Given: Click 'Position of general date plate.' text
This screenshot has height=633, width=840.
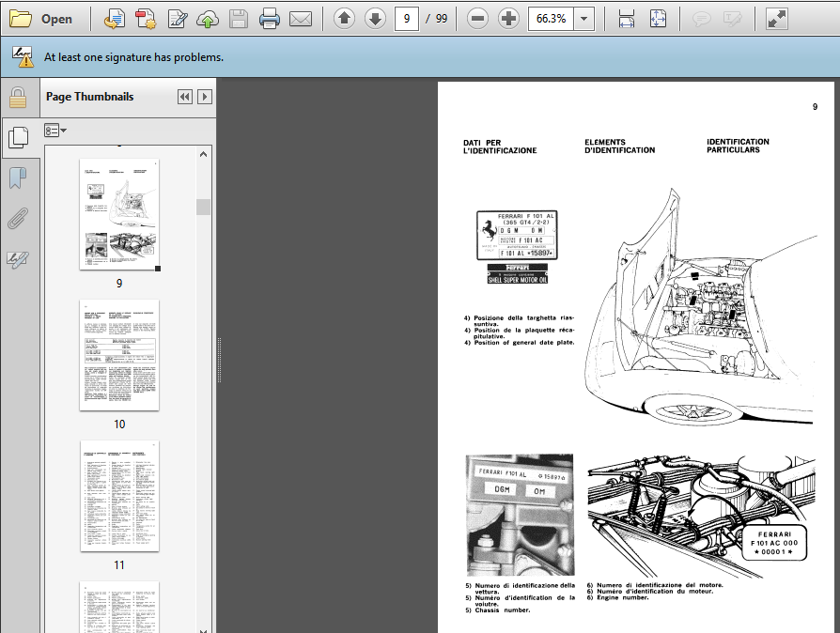Looking at the screenshot, I should click(x=524, y=343).
